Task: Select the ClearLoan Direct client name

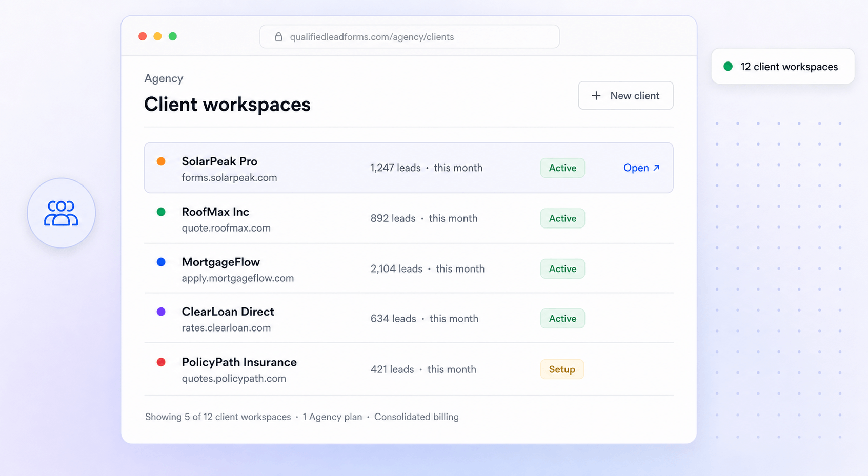Action: click(x=228, y=312)
